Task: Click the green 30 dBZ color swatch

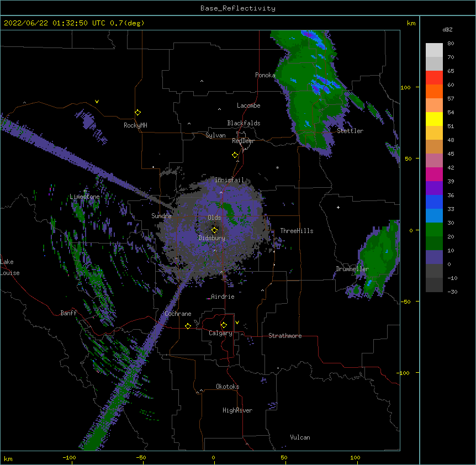Action: coord(434,230)
